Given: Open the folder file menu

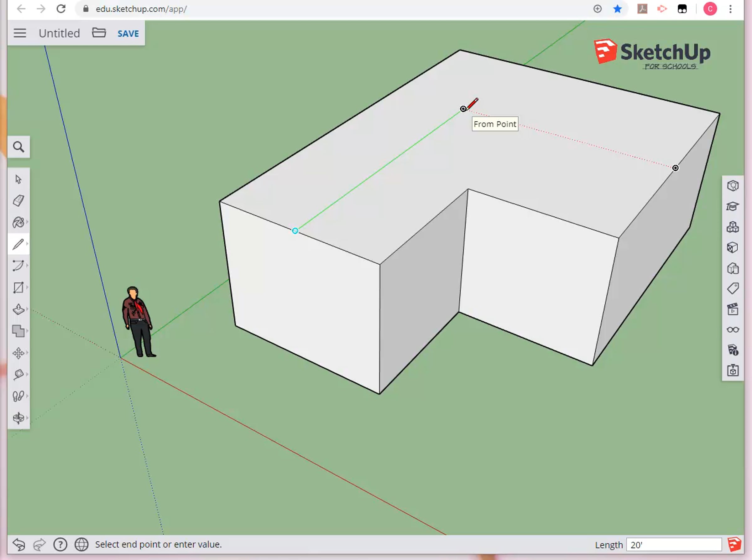Looking at the screenshot, I should [x=99, y=33].
